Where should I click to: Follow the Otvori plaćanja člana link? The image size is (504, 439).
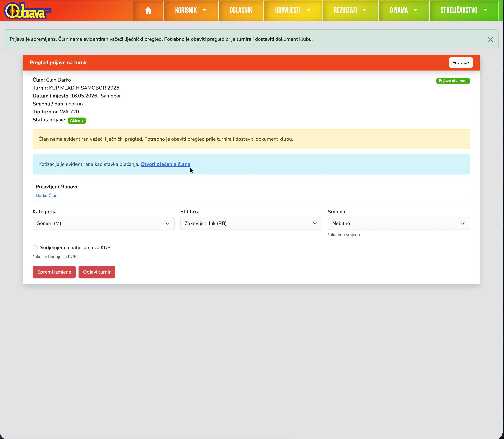(165, 164)
